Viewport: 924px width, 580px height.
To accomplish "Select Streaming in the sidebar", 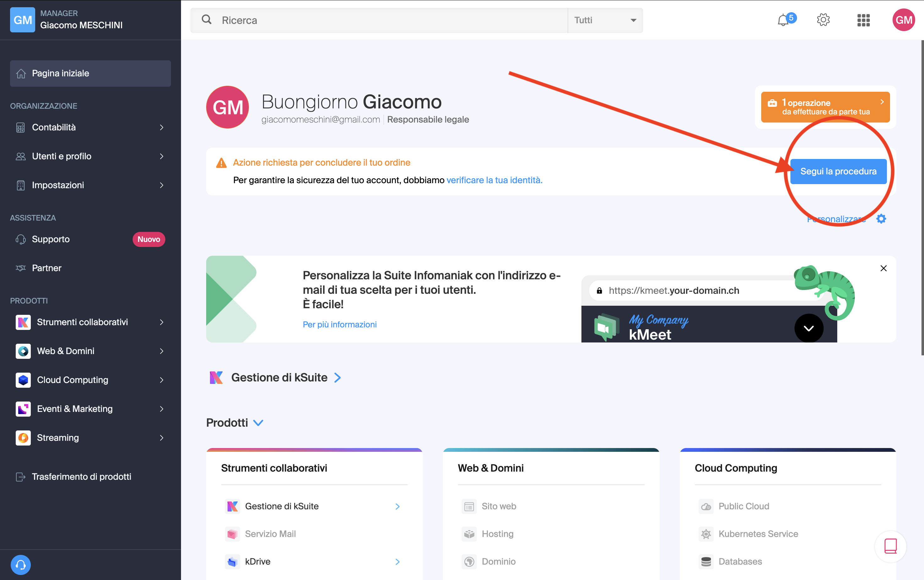I will tap(91, 438).
